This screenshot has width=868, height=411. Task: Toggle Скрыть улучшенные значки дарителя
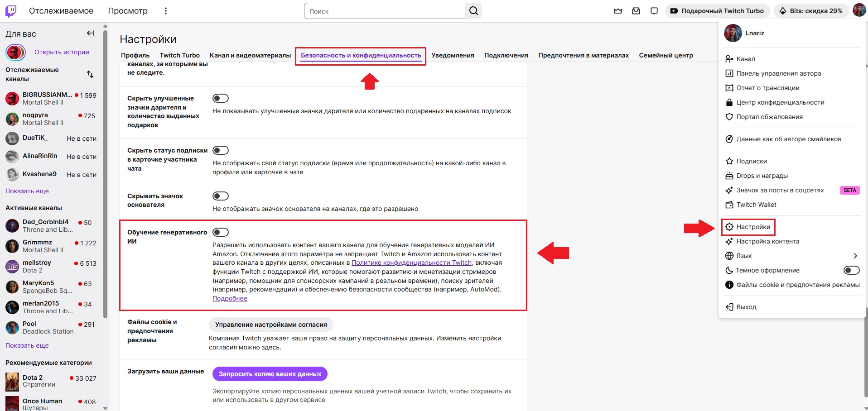point(221,98)
